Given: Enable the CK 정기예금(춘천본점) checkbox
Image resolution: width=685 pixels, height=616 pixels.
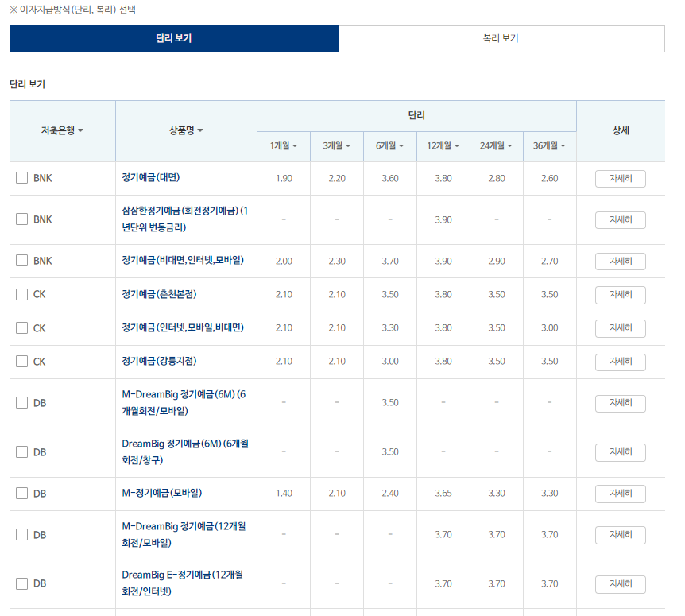Looking at the screenshot, I should coord(22,295).
